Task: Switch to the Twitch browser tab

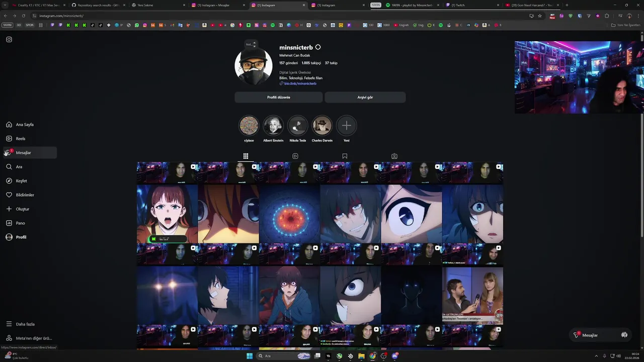Action: 473,5
